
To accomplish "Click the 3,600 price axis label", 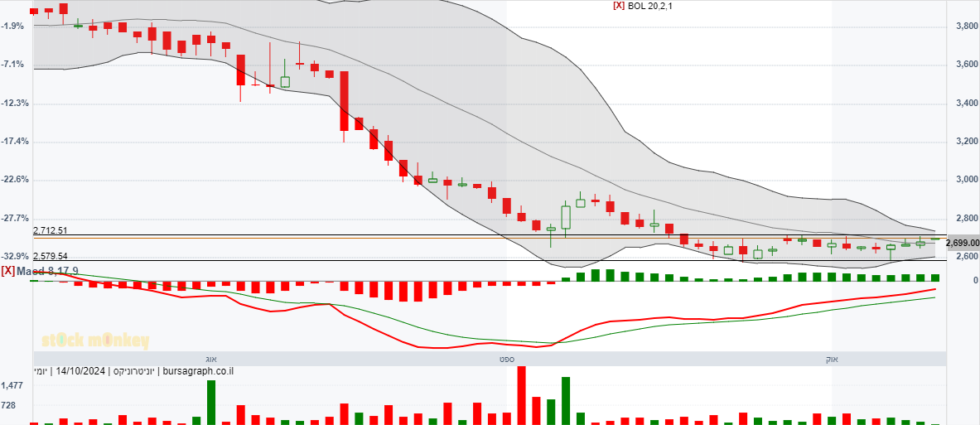I will click(x=967, y=65).
